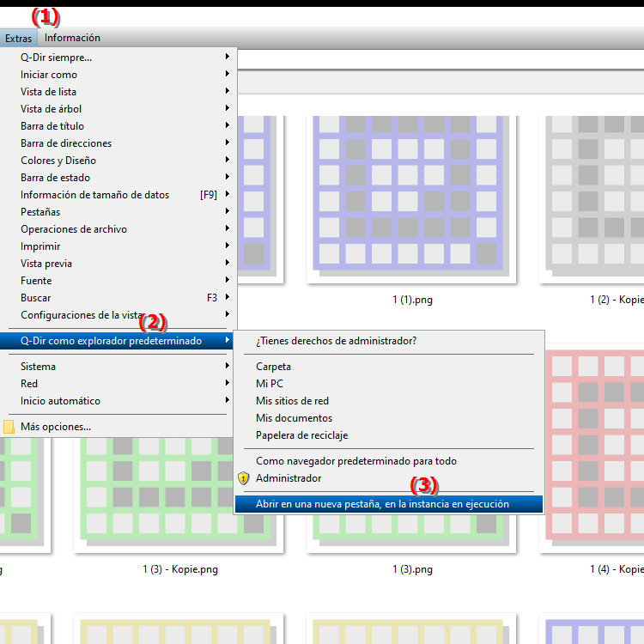The image size is (644, 644).
Task: Click the shield icon next to Administrador
Action: click(244, 478)
